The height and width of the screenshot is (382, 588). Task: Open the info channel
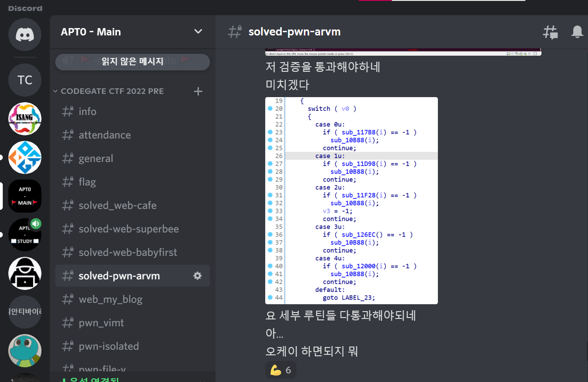133,111
